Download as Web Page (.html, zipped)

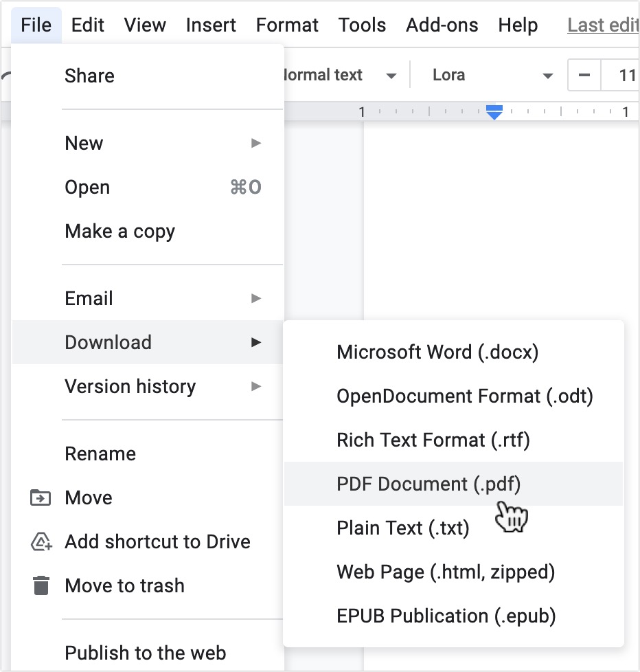pyautogui.click(x=454, y=572)
